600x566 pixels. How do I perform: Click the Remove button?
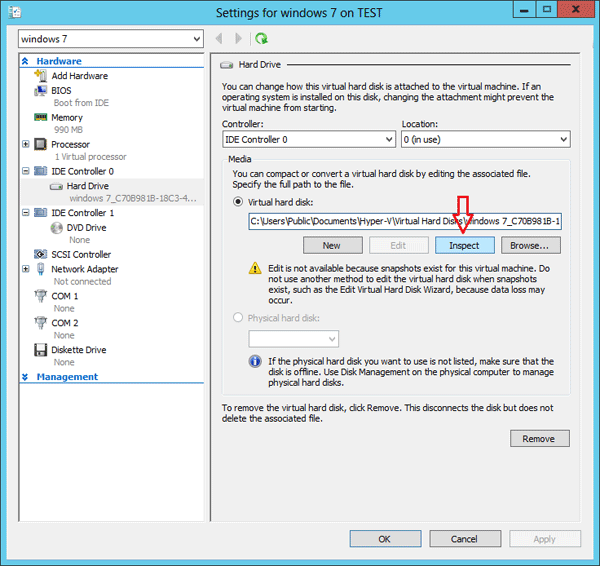click(x=538, y=439)
